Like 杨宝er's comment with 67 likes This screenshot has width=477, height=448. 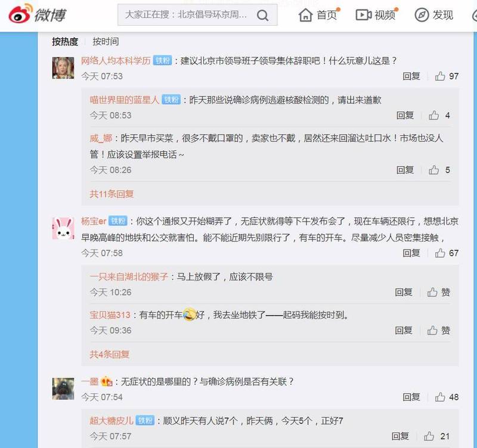coord(440,253)
